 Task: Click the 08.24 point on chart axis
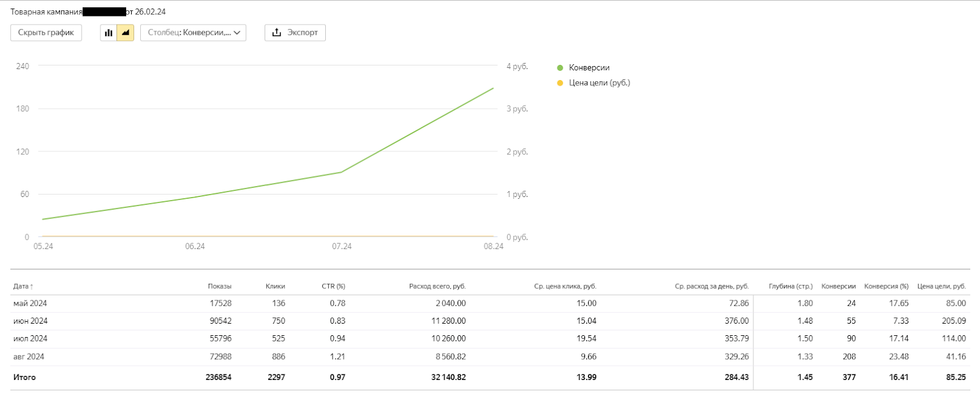(493, 247)
